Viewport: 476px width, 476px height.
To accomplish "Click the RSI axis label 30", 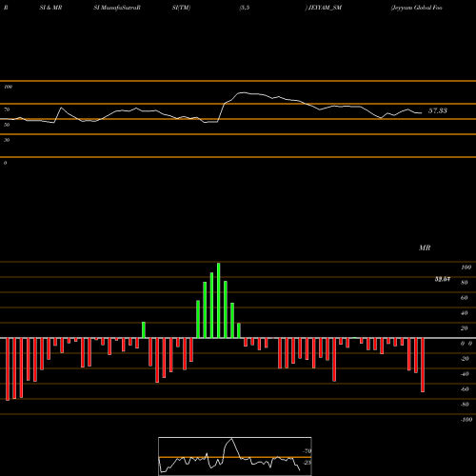I will pos(7,140).
